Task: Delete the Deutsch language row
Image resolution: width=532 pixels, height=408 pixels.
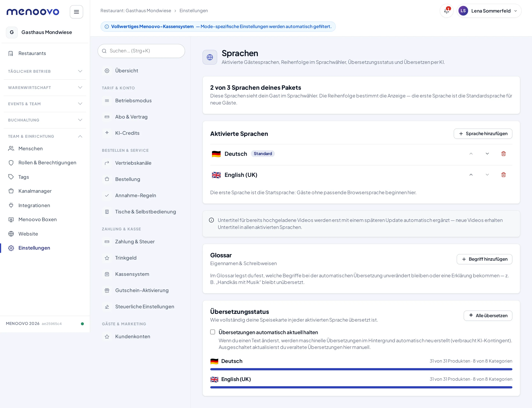Action: pyautogui.click(x=503, y=153)
